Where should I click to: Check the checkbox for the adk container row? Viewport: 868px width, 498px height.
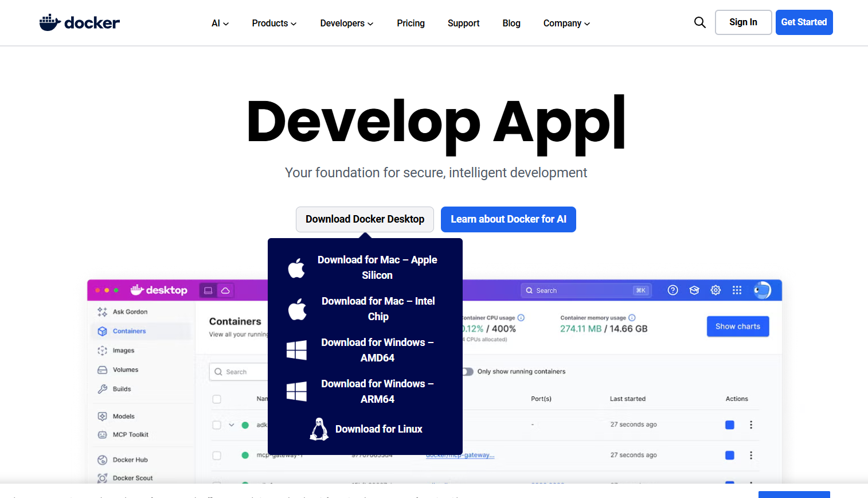click(217, 425)
